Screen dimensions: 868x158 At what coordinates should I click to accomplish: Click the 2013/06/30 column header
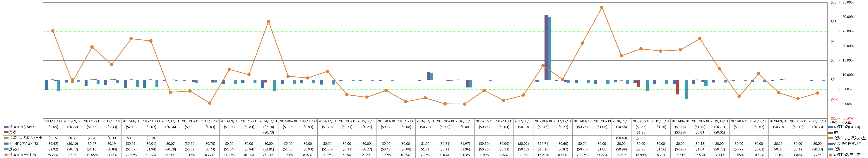click(210, 121)
